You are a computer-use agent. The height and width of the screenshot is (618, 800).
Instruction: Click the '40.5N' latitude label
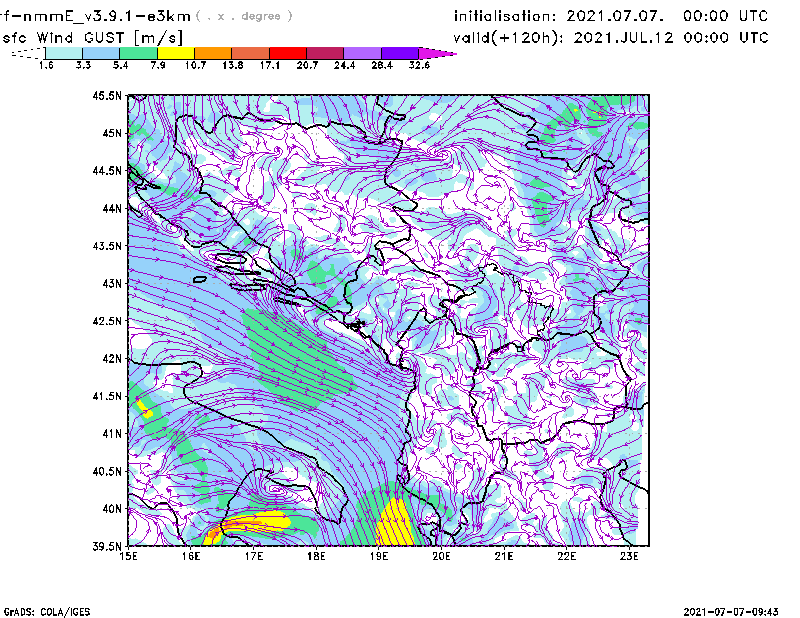coord(107,471)
